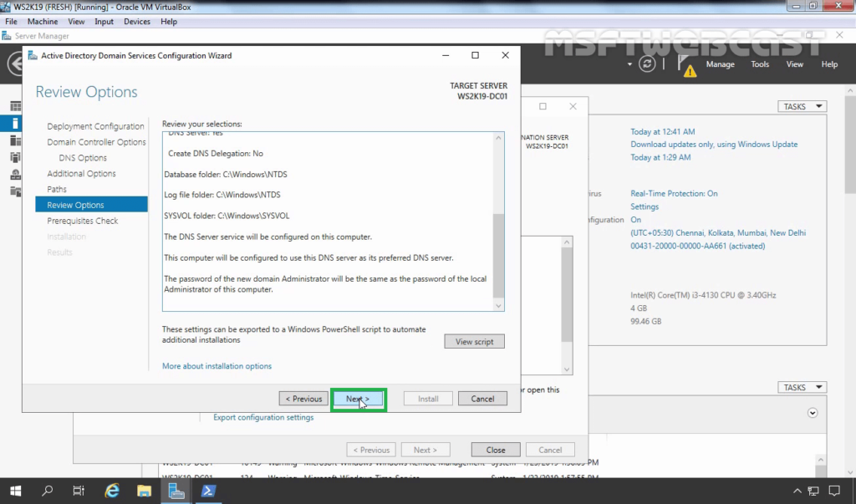This screenshot has height=504, width=856.
Task: Open Task View on taskbar
Action: tap(79, 491)
